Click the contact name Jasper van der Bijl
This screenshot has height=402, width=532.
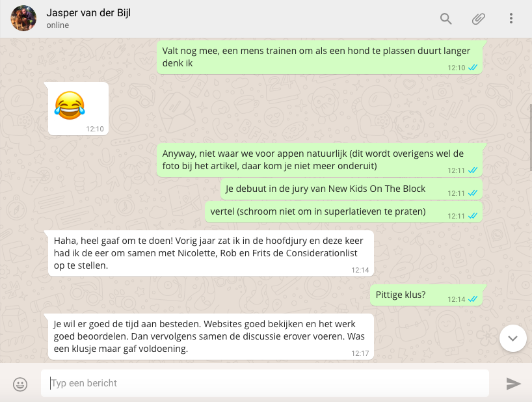pos(88,12)
